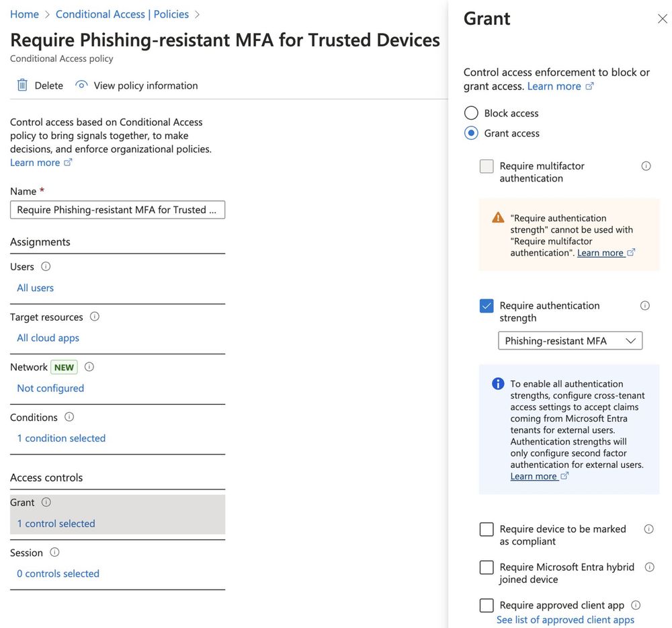This screenshot has height=628, width=672.
Task: Click info icon beside Conditions
Action: point(69,417)
